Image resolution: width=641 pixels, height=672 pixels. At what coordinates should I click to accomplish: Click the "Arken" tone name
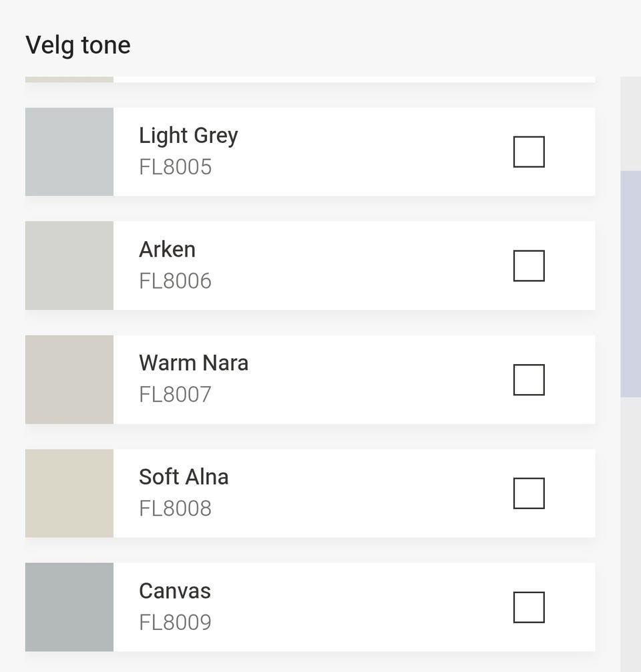click(x=167, y=249)
